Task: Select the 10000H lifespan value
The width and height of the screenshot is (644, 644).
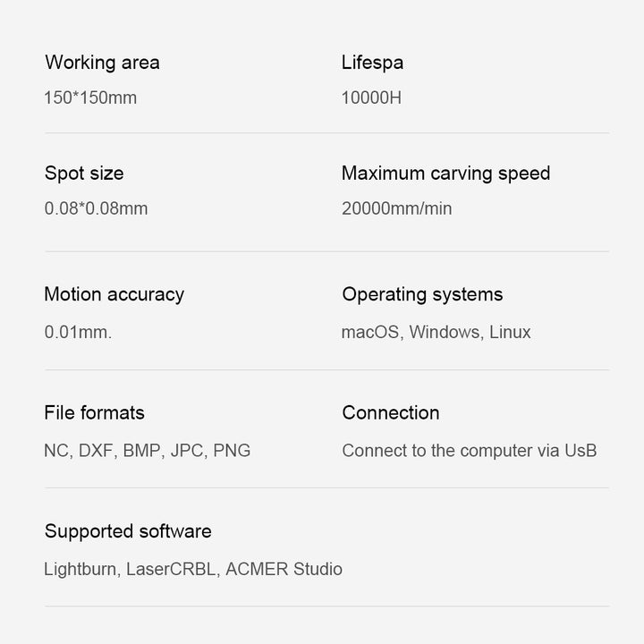Action: tap(371, 97)
